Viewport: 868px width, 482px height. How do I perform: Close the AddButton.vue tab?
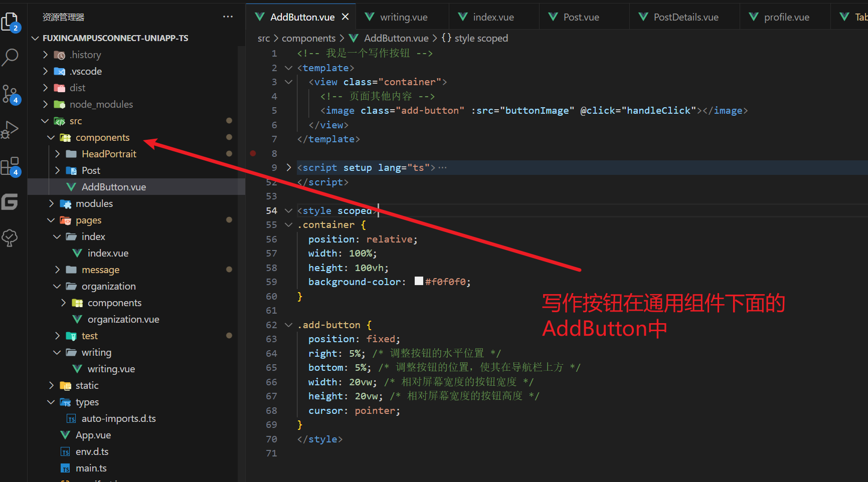click(345, 17)
